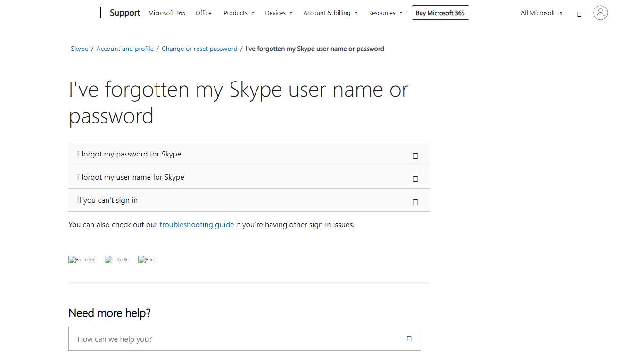
Task: Select the Office menu item
Action: click(203, 13)
